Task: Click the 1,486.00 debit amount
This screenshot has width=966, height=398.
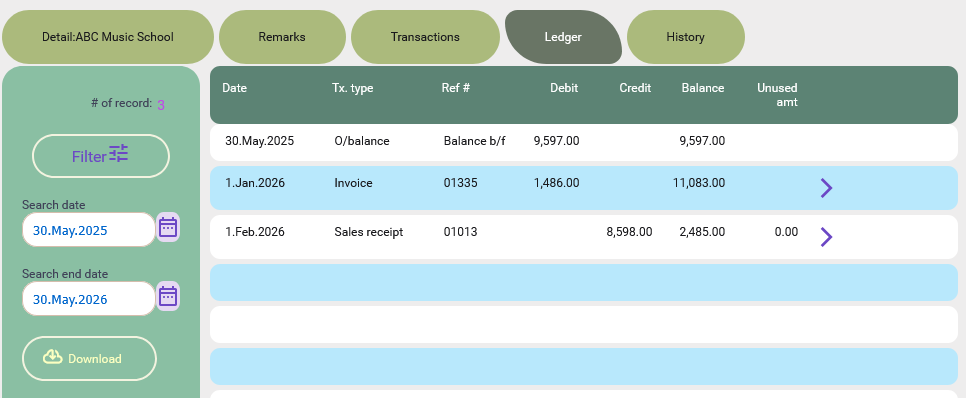Action: click(556, 183)
